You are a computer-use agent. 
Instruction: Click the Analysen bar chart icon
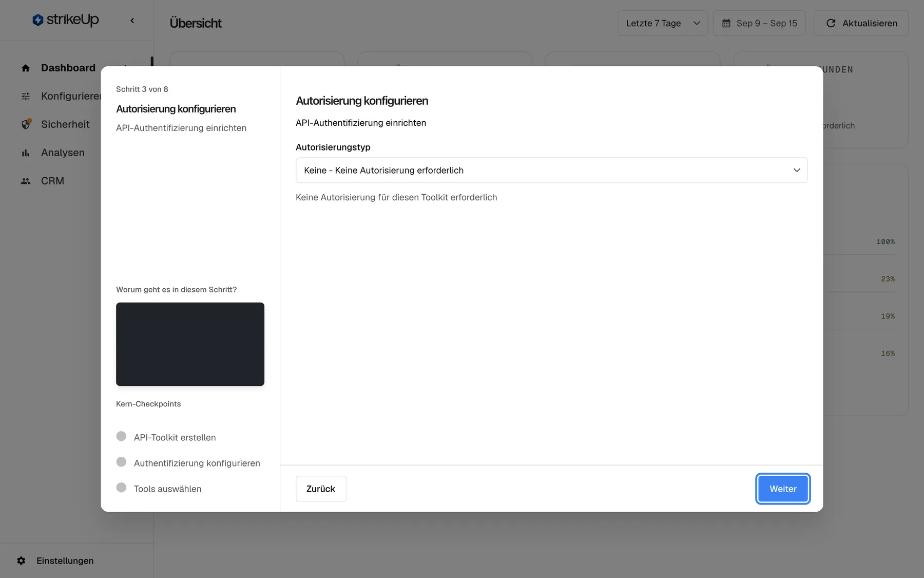click(26, 153)
